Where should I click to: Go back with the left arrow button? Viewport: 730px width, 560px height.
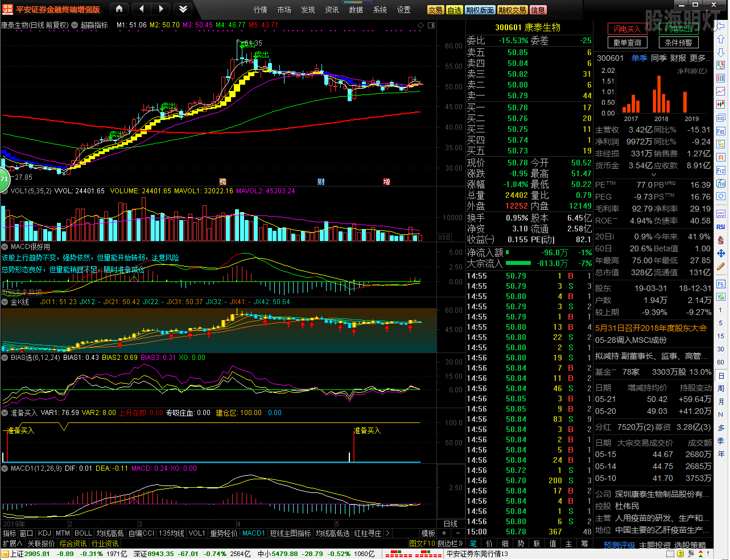(141, 9)
